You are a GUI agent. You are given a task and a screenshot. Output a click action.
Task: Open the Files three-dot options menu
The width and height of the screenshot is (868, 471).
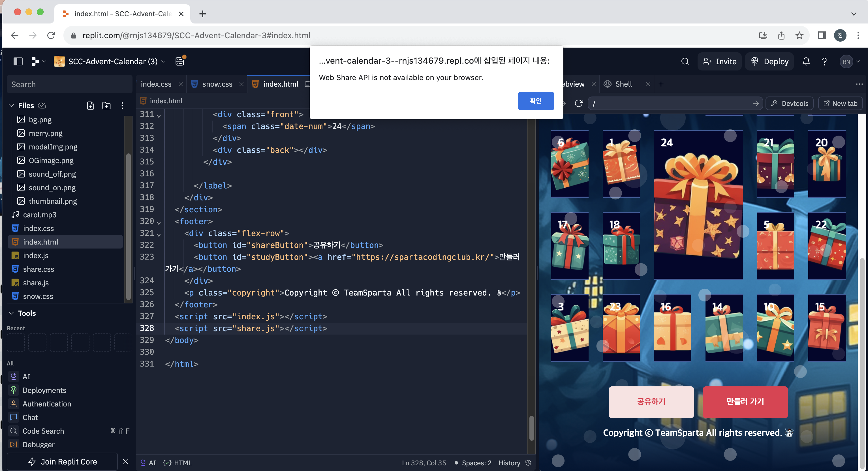point(122,106)
